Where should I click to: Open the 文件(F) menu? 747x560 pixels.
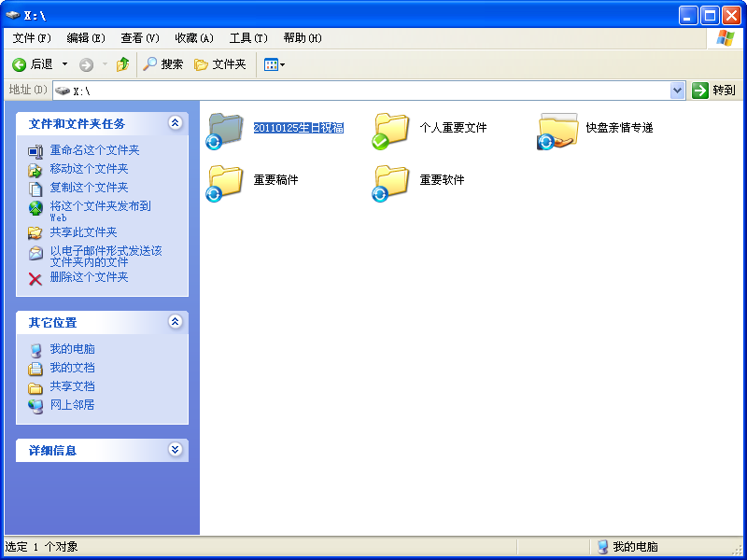click(32, 38)
